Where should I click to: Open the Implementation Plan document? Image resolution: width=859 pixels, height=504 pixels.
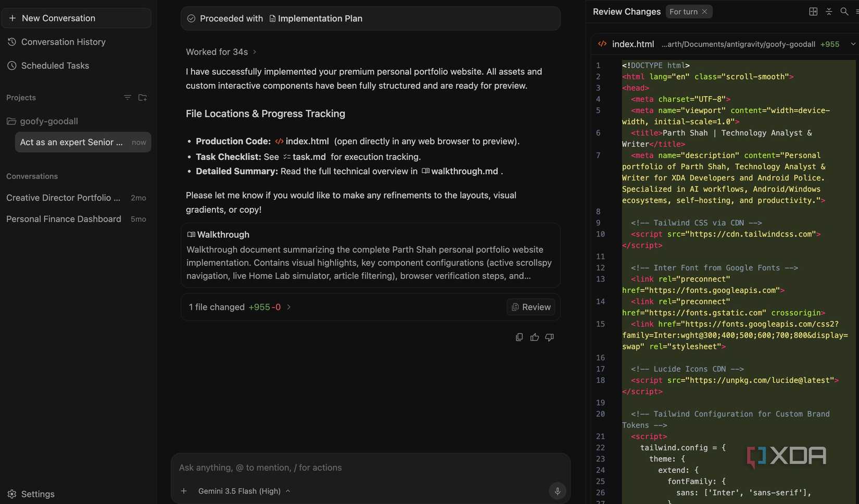click(x=315, y=19)
